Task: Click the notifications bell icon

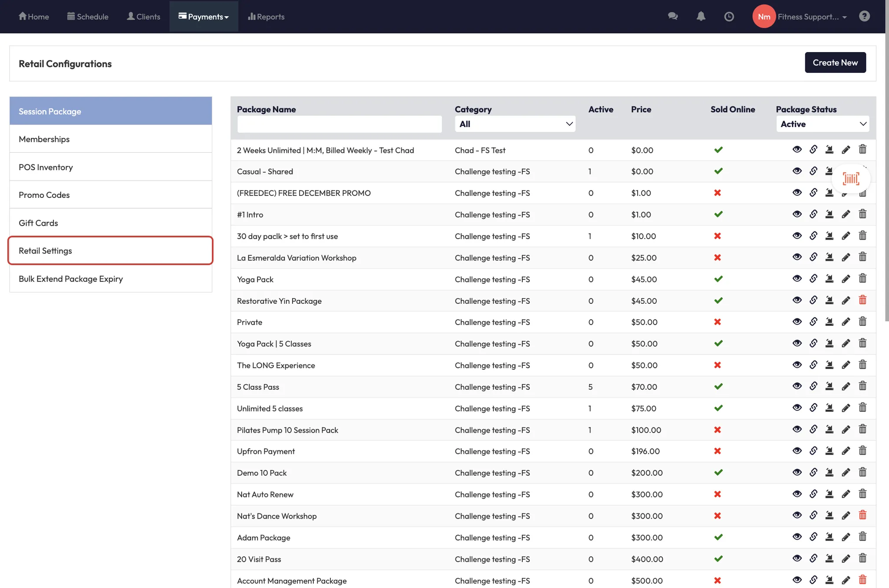Action: point(701,16)
